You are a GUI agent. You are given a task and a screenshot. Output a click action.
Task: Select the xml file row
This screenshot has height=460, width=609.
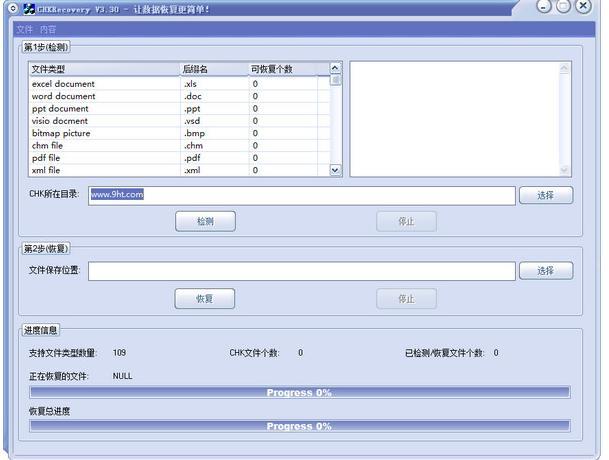point(179,170)
